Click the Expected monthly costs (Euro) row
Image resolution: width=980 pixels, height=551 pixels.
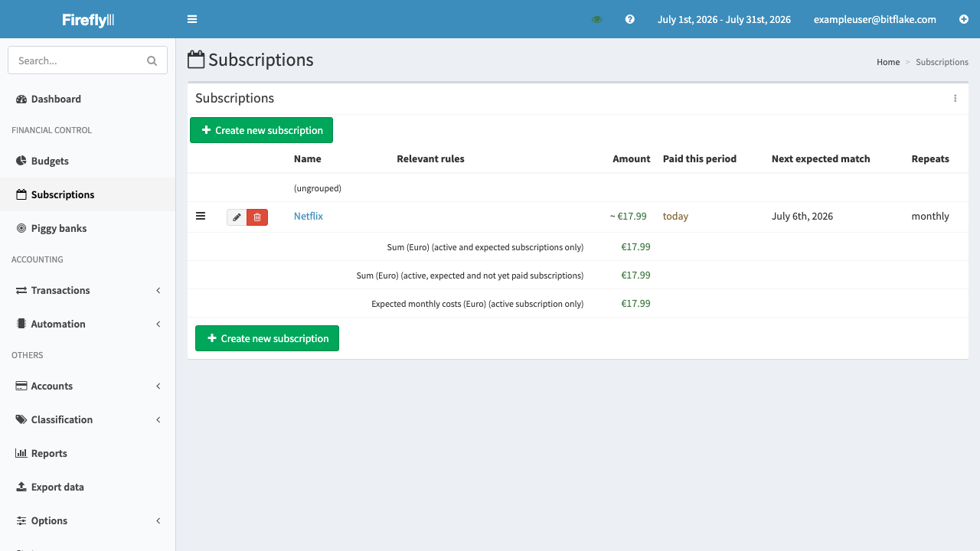(x=578, y=303)
